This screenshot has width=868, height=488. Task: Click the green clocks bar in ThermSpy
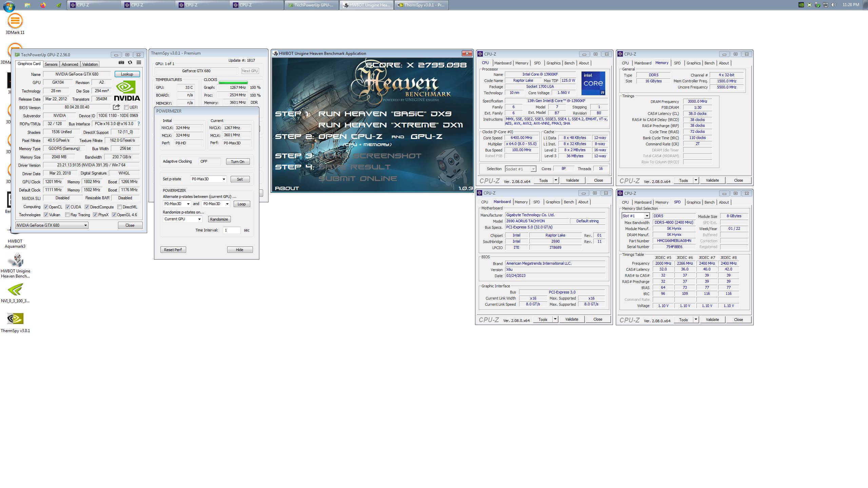tap(233, 82)
